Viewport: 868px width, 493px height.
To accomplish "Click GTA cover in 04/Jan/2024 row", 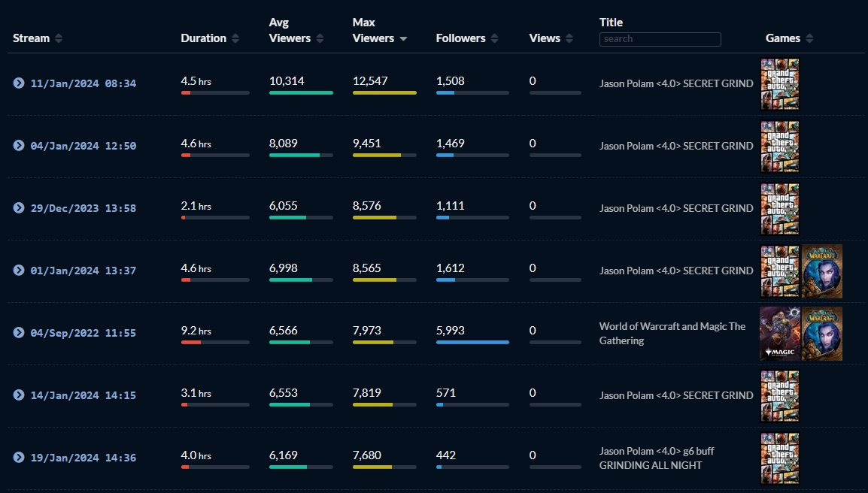I will (780, 147).
